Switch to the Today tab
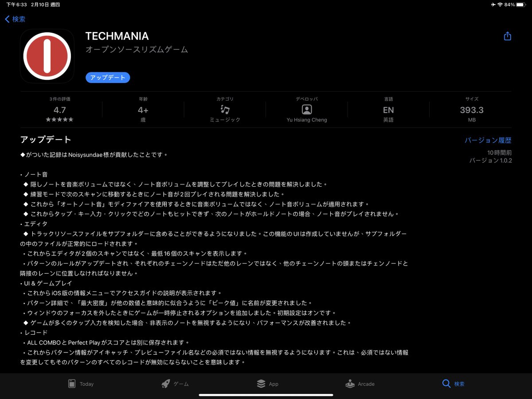Screen dimensions: 532x399 tap(81, 384)
